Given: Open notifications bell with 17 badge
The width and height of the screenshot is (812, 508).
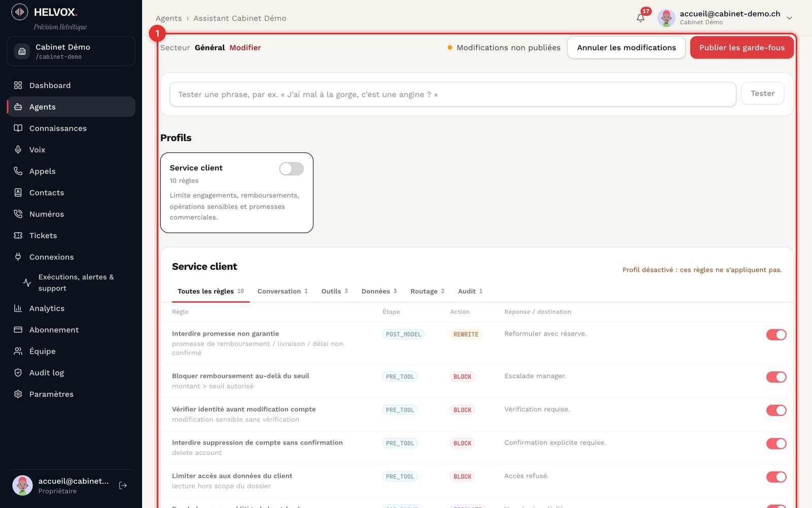Looking at the screenshot, I should [641, 18].
